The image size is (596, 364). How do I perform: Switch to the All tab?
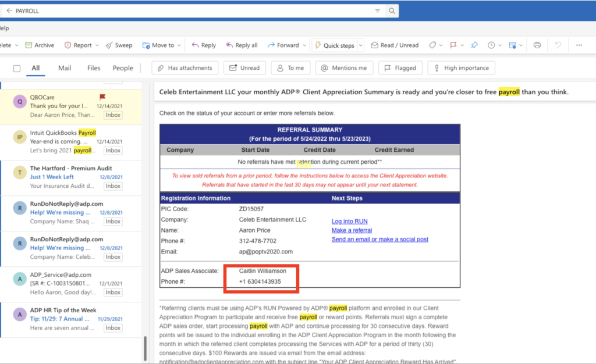click(36, 68)
